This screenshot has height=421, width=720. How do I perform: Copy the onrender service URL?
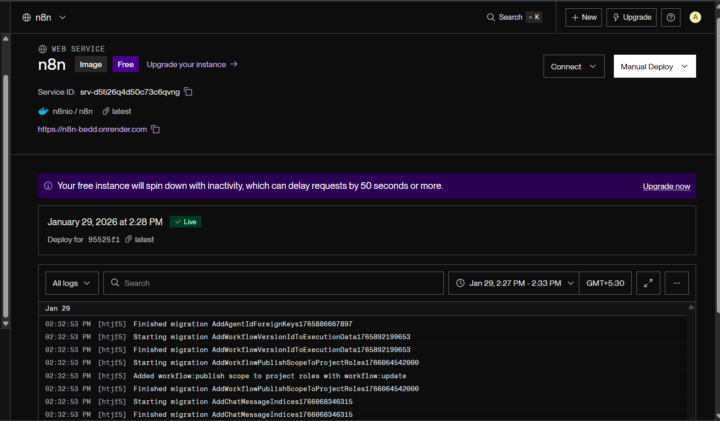coord(156,129)
